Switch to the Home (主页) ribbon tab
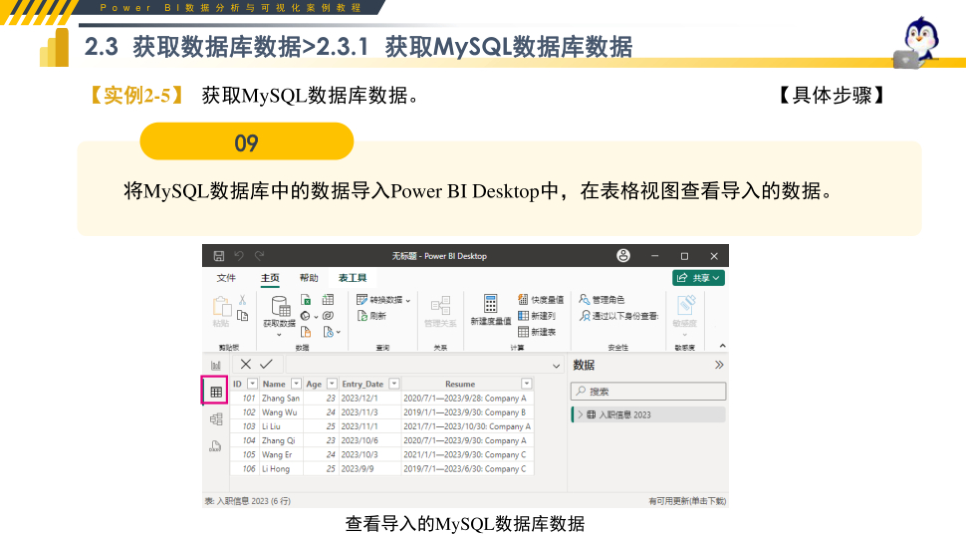This screenshot has height=544, width=966. click(270, 278)
